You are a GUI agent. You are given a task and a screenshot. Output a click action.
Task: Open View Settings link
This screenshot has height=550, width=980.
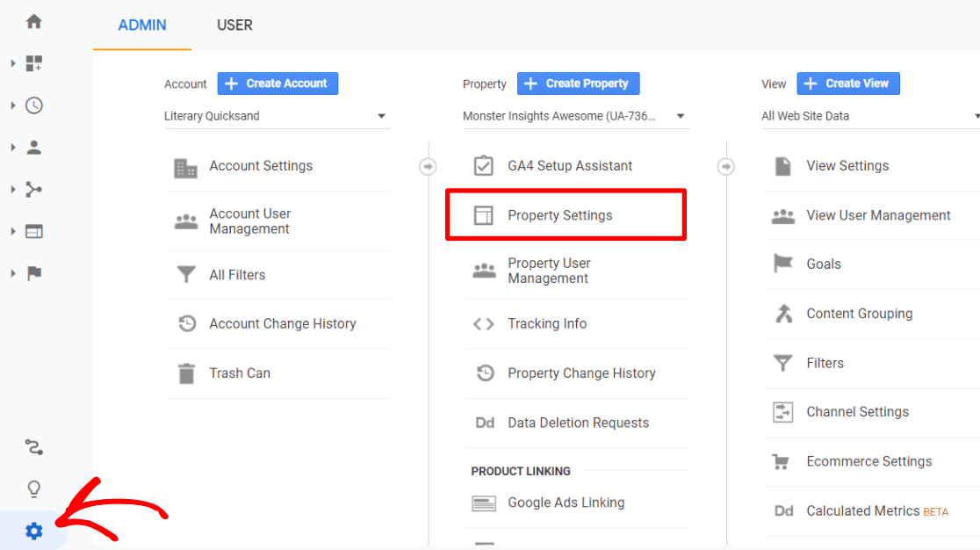(847, 166)
